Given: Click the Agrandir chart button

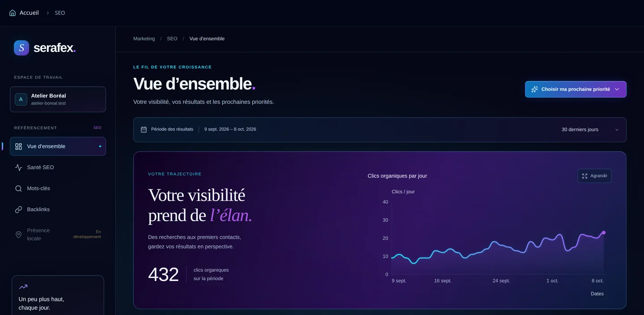Looking at the screenshot, I should pos(594,176).
